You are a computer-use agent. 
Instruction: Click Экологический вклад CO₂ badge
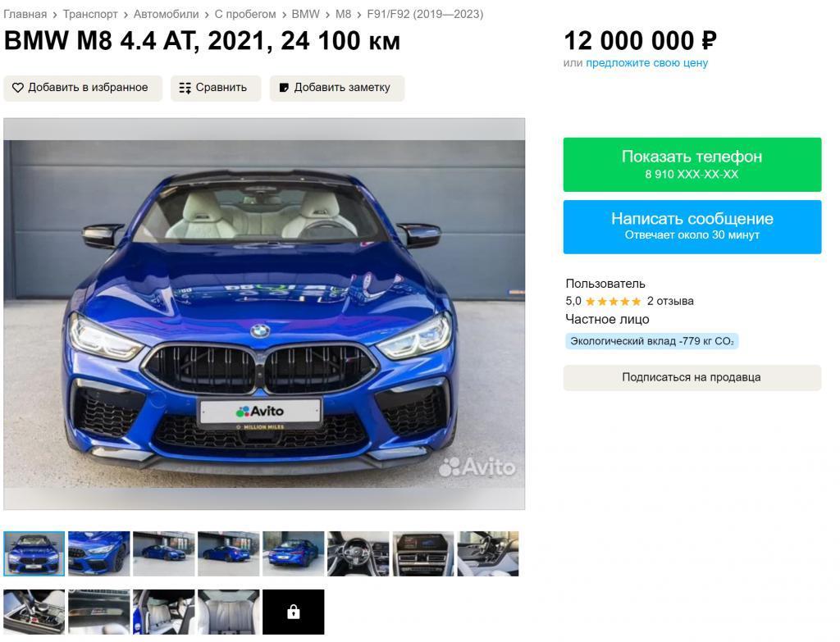pyautogui.click(x=652, y=341)
